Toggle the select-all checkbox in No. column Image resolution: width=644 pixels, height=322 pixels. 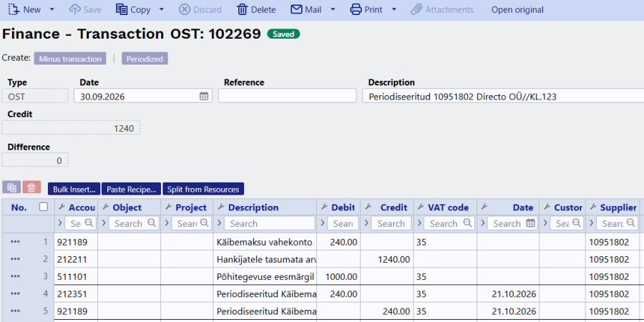pyautogui.click(x=44, y=207)
